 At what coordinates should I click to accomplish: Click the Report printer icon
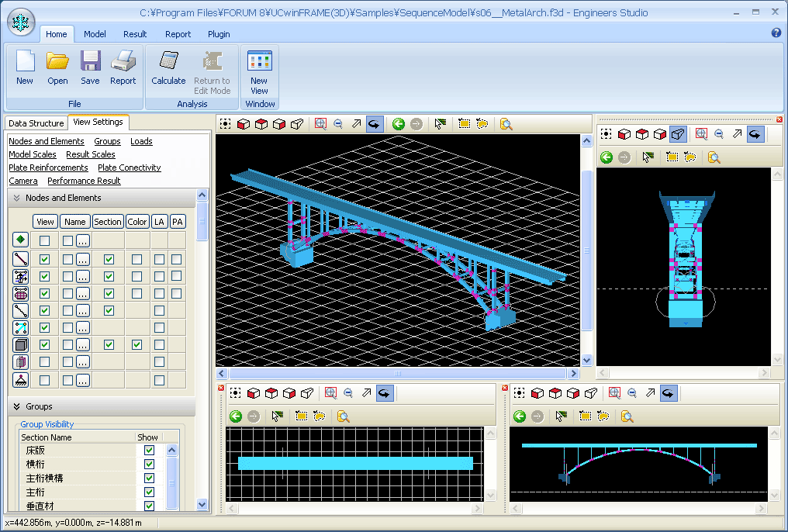[123, 60]
